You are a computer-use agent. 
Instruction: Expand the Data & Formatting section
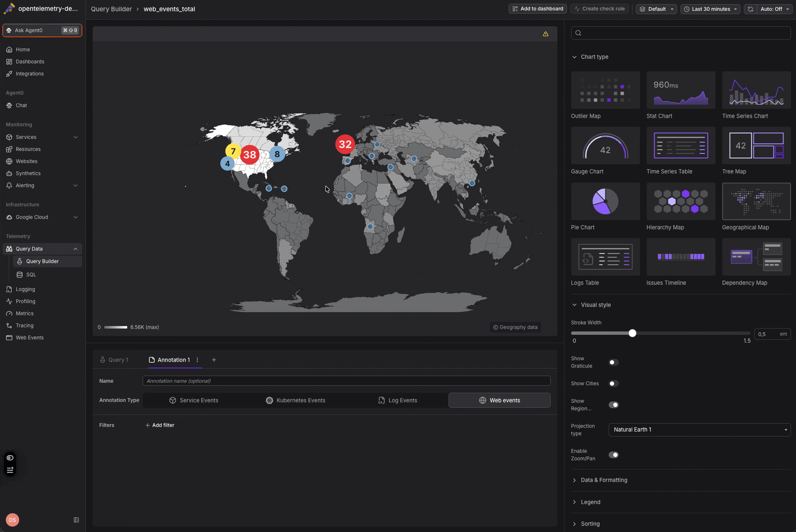click(x=604, y=480)
